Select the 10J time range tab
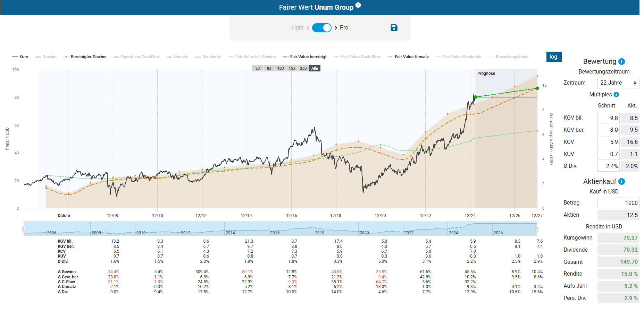The width and height of the screenshot is (644, 312). tap(281, 68)
